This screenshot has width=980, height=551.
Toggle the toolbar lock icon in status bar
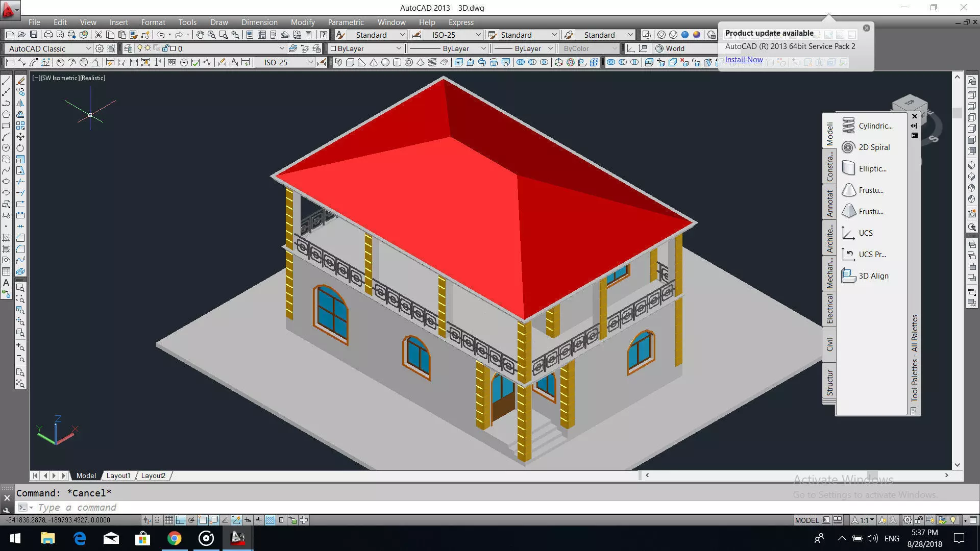click(x=919, y=520)
